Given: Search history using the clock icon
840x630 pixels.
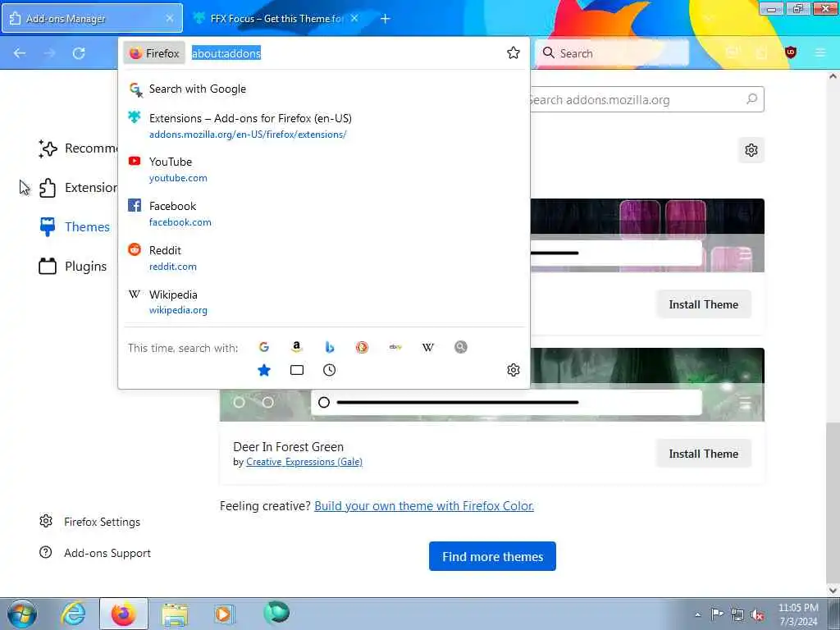Looking at the screenshot, I should (330, 370).
